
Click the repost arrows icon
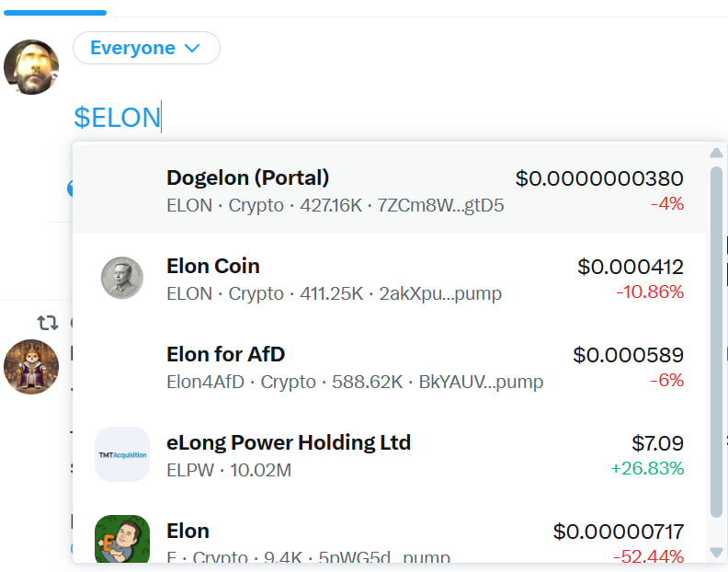click(x=48, y=322)
